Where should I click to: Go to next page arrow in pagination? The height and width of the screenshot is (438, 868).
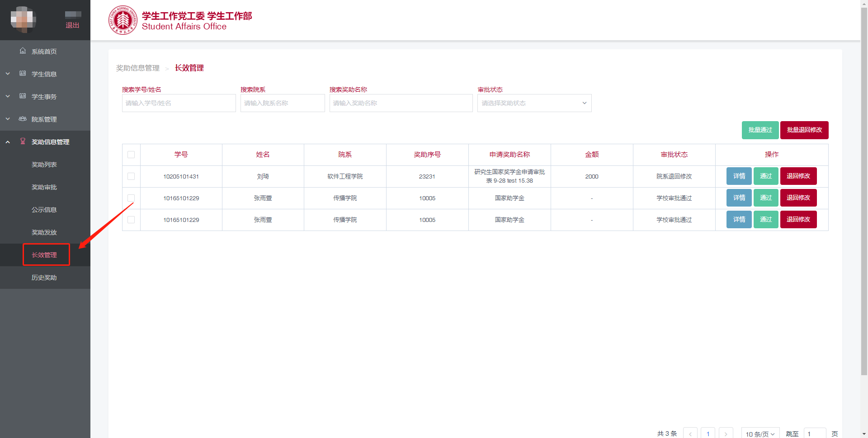point(726,433)
